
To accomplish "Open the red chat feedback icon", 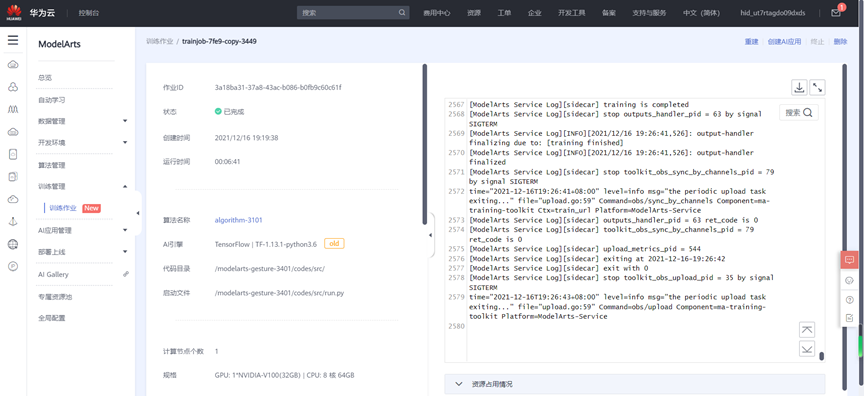I will pos(850,260).
